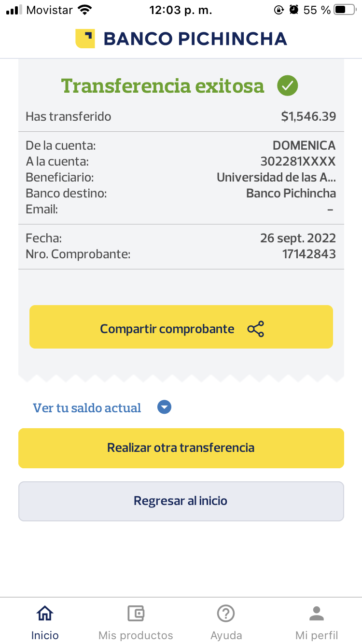
Task: Expand balance with the blue arrow
Action: pyautogui.click(x=165, y=407)
